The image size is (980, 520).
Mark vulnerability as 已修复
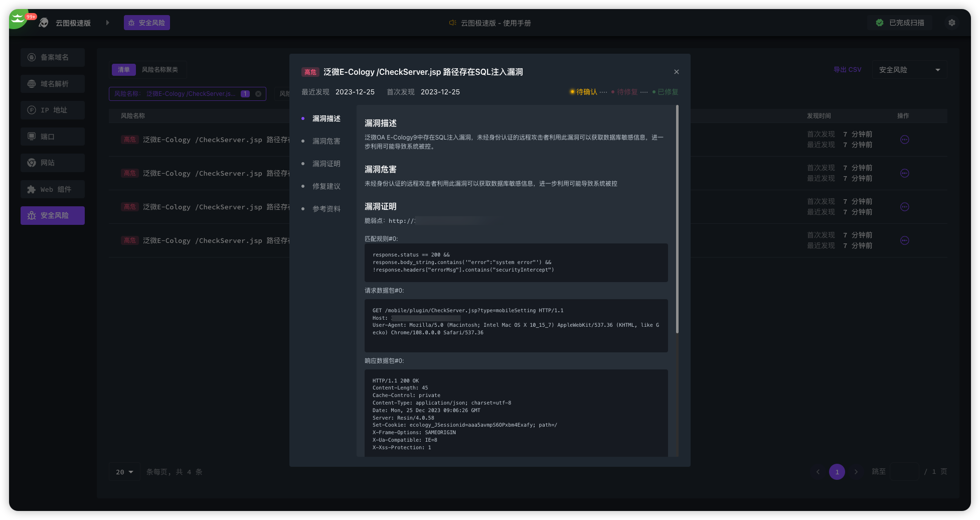click(x=667, y=92)
